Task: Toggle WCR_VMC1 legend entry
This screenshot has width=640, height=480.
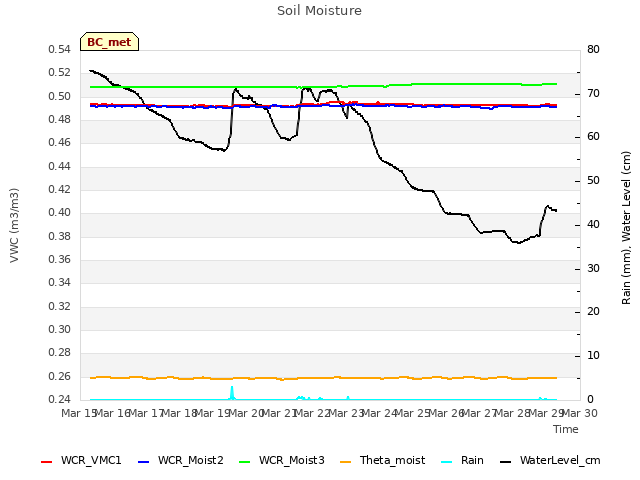Action: tap(81, 461)
